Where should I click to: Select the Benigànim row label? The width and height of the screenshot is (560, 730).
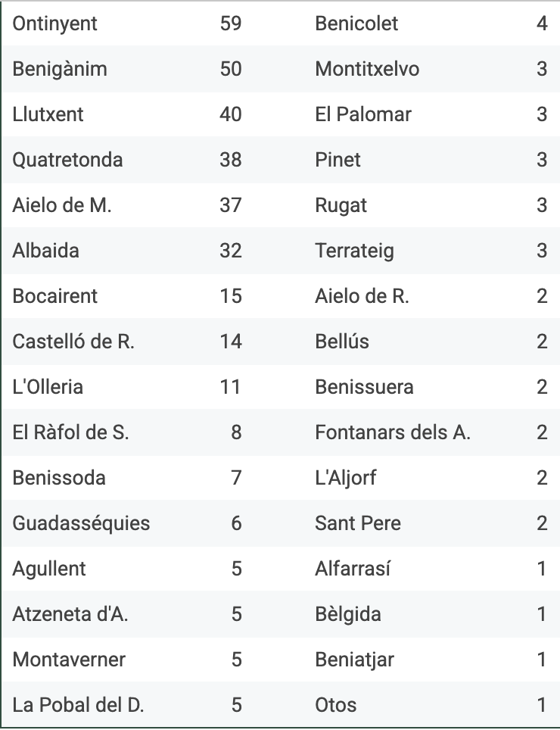[x=60, y=69]
